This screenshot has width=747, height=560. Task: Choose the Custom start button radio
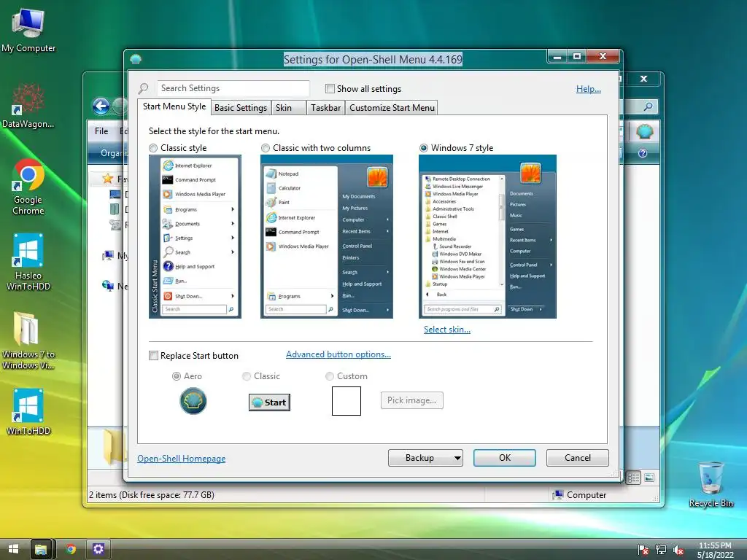[329, 376]
